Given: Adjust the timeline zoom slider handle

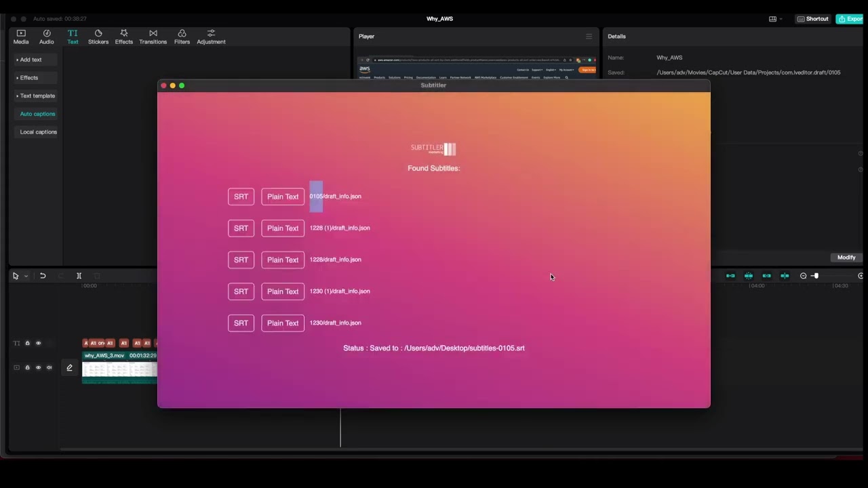Looking at the screenshot, I should pyautogui.click(x=816, y=276).
